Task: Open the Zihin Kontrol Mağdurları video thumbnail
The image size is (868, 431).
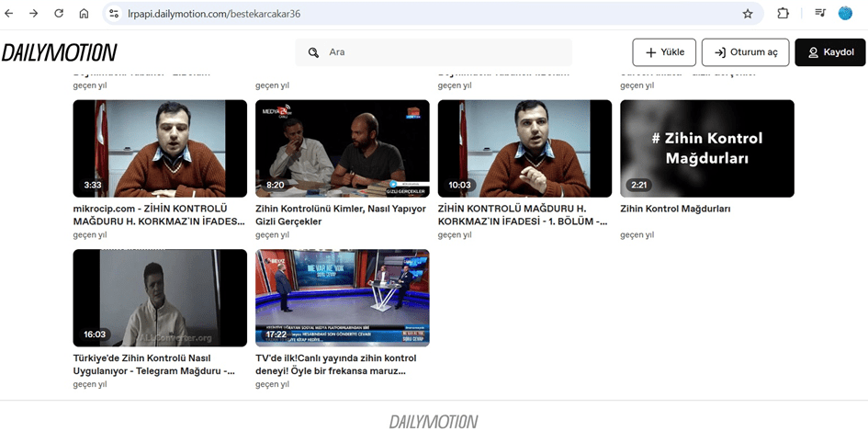Action: pyautogui.click(x=706, y=148)
